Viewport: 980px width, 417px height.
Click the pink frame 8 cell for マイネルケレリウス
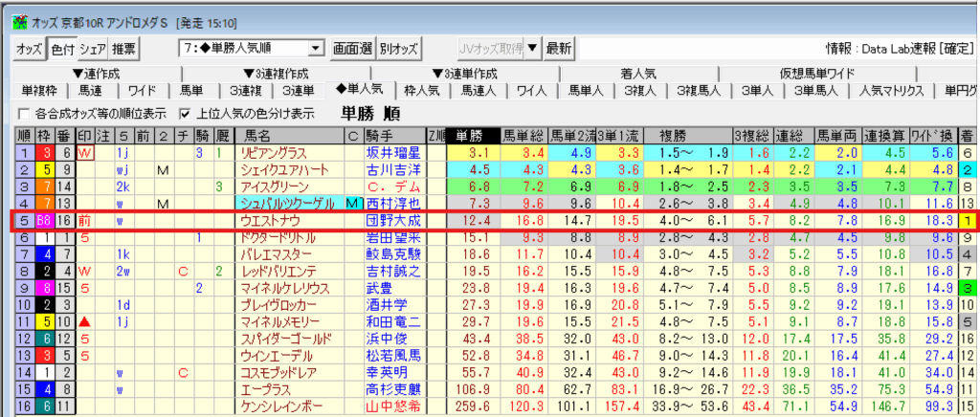(44, 287)
